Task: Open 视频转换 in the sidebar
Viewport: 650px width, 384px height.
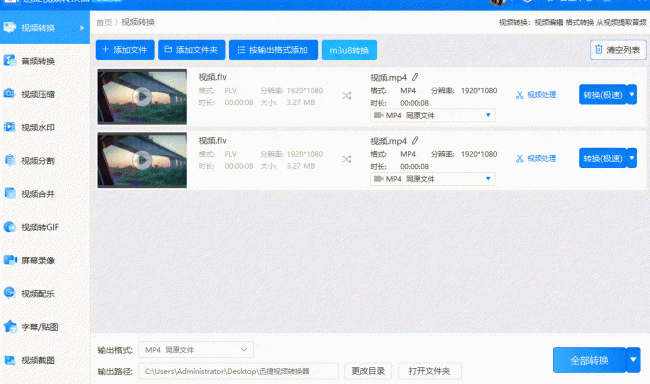Action: (x=45, y=28)
